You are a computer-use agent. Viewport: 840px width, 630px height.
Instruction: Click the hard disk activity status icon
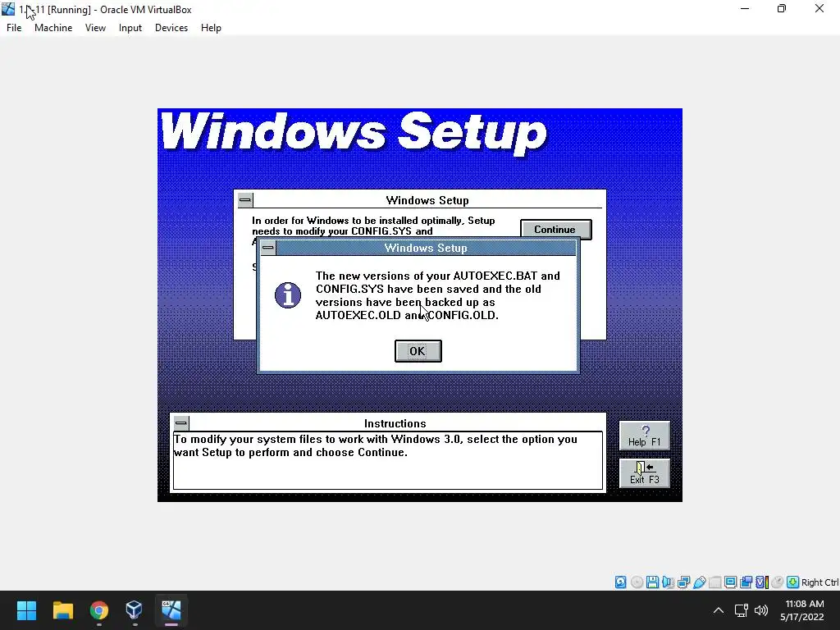click(x=620, y=582)
